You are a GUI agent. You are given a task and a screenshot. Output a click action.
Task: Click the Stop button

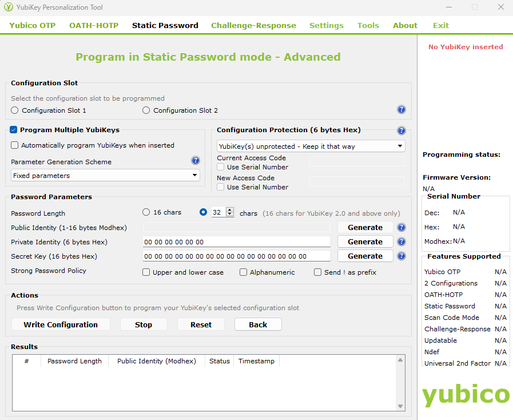(x=144, y=324)
